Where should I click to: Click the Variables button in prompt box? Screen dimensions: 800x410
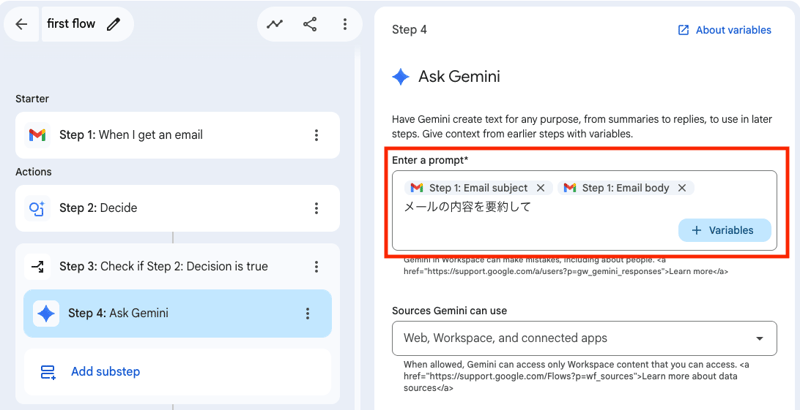point(724,230)
